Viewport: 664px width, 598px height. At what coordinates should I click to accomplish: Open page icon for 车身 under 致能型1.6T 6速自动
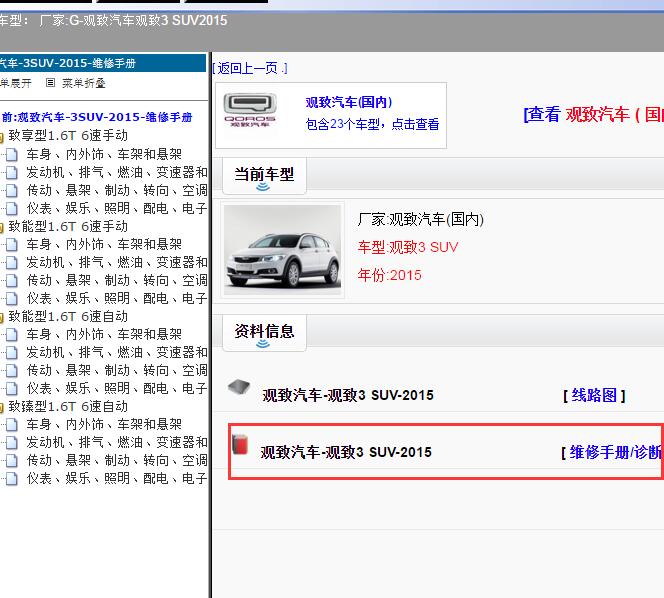pyautogui.click(x=12, y=335)
